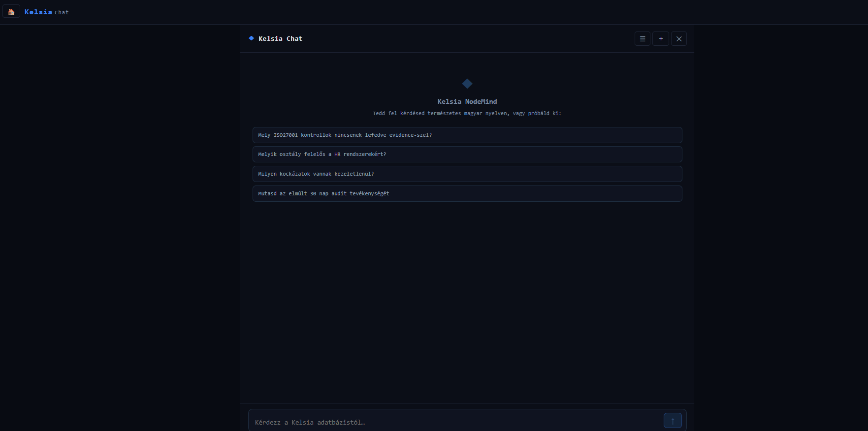Click the Tedd fel kérdésed subtitle text
This screenshot has width=868, height=431.
tap(467, 113)
